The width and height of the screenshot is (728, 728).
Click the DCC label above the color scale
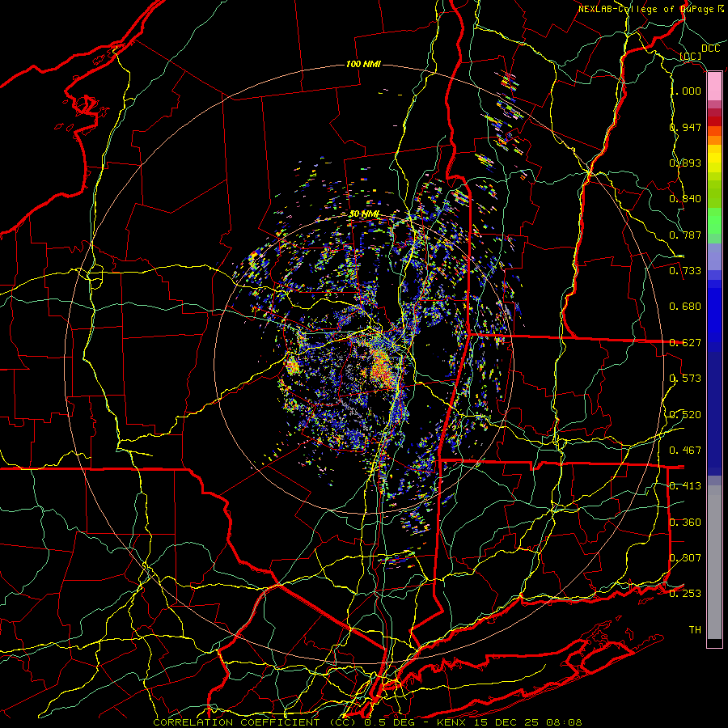tap(710, 49)
